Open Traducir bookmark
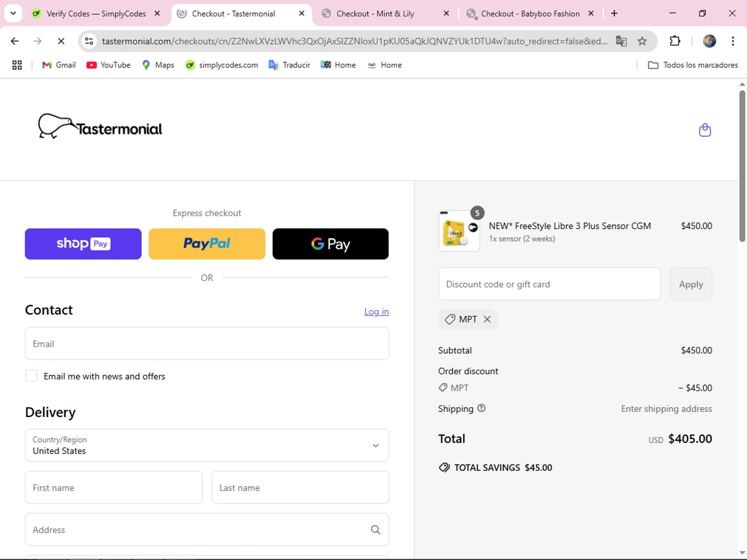The image size is (747, 560). [x=289, y=65]
